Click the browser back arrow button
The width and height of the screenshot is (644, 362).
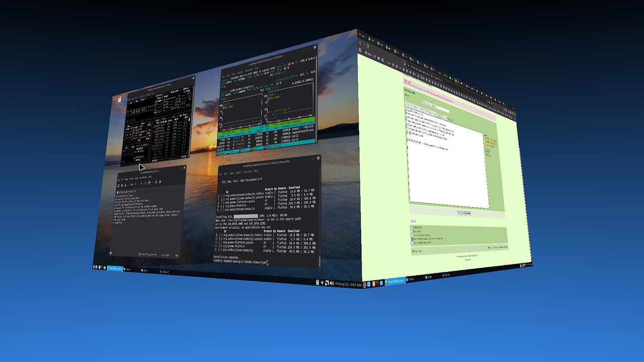click(x=360, y=43)
